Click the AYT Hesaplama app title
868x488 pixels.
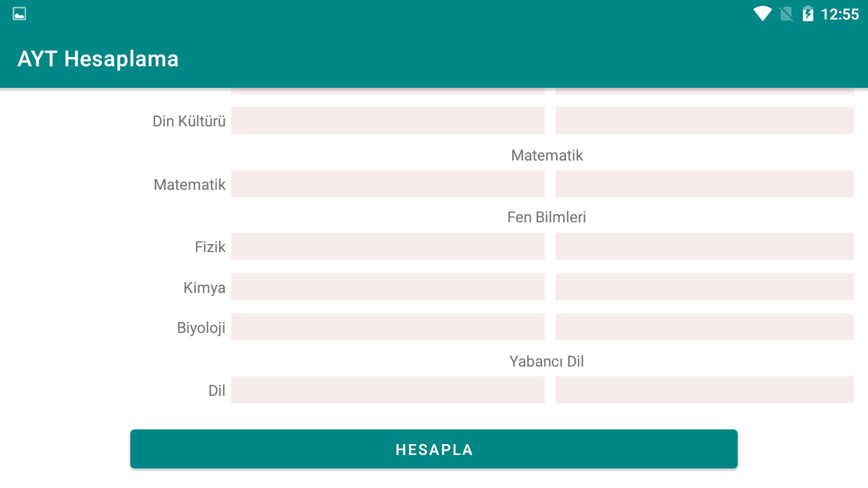coord(98,59)
